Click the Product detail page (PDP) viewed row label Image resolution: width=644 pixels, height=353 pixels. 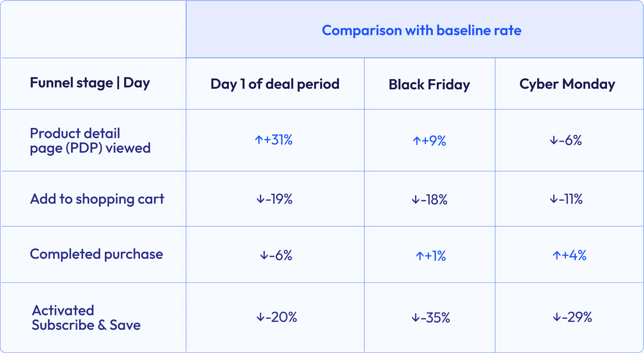coord(90,141)
